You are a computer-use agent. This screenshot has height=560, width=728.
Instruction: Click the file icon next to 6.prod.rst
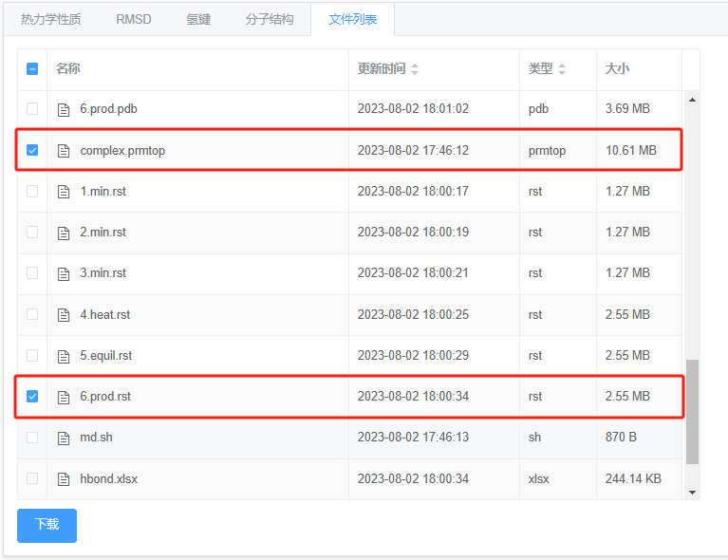point(64,397)
